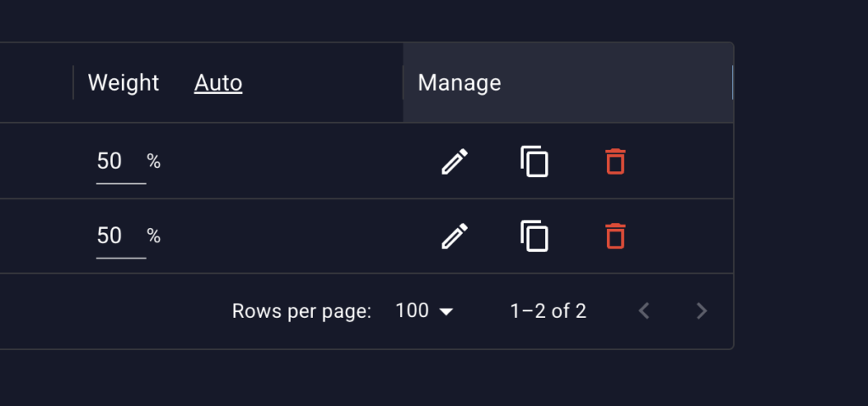Duplicate the first row using the copy icon
The image size is (868, 406).
pyautogui.click(x=534, y=161)
